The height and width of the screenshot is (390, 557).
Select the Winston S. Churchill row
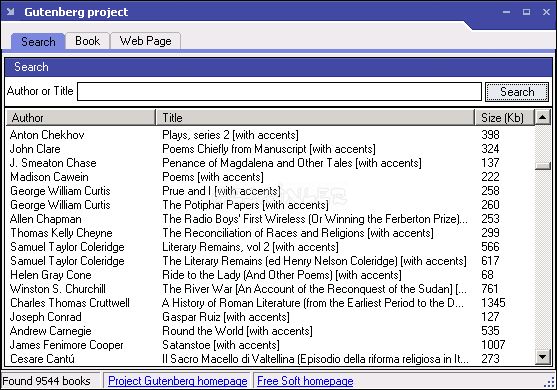point(270,289)
